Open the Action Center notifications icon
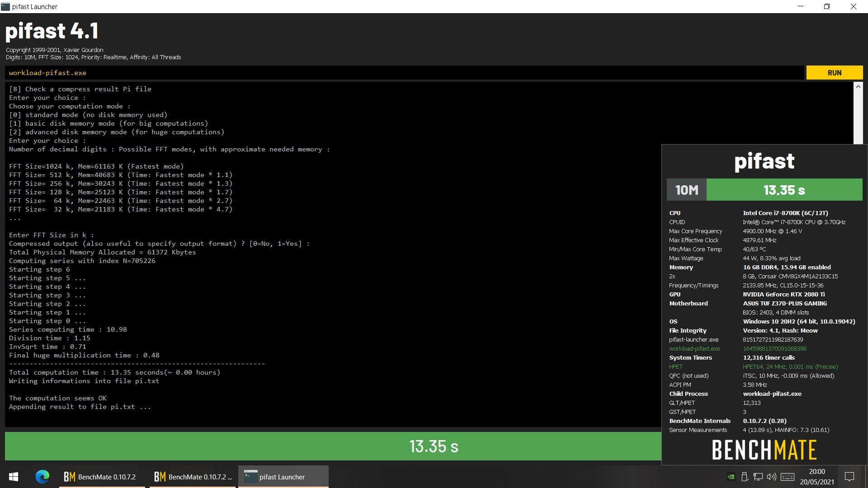868x488 pixels. point(849,477)
